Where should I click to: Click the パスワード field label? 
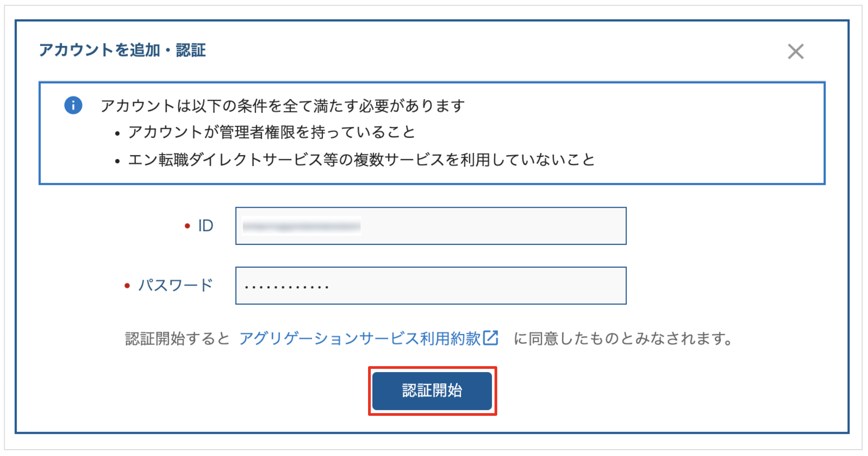tap(176, 285)
